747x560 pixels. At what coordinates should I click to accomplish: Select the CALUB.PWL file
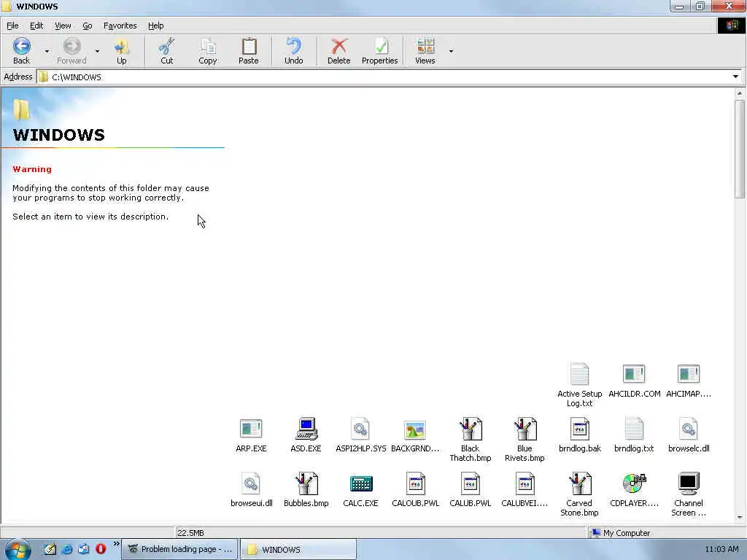pyautogui.click(x=471, y=490)
